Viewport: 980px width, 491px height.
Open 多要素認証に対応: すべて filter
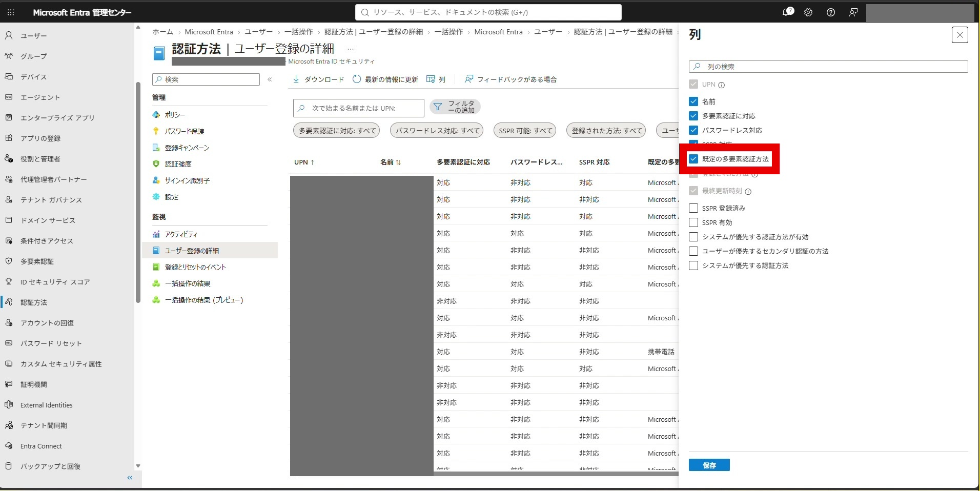[337, 131]
